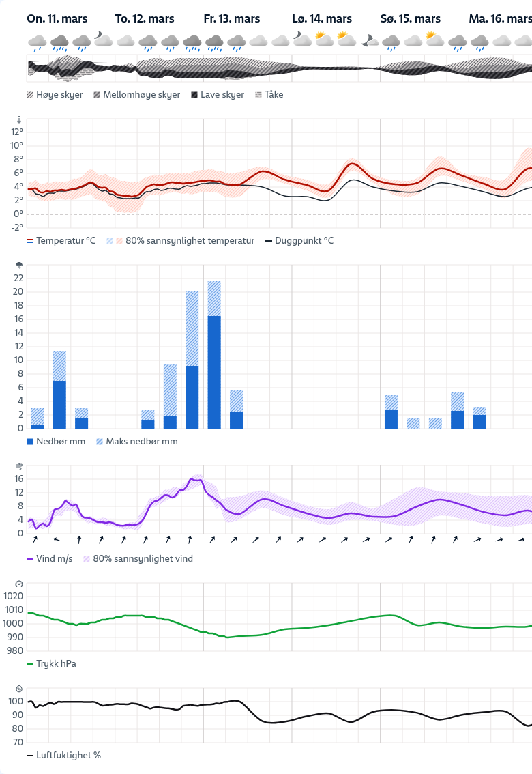
Task: Click first rain cloud icon under On. 11. mars
Action: (38, 43)
